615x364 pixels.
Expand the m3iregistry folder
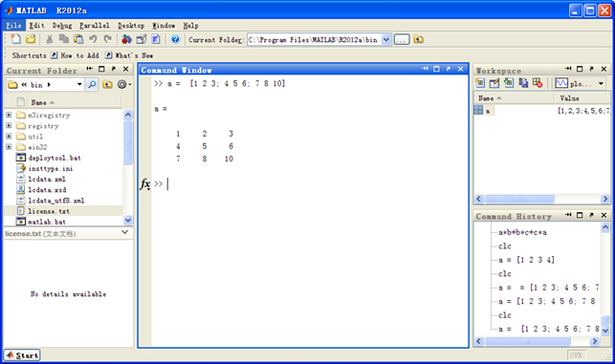(x=9, y=115)
